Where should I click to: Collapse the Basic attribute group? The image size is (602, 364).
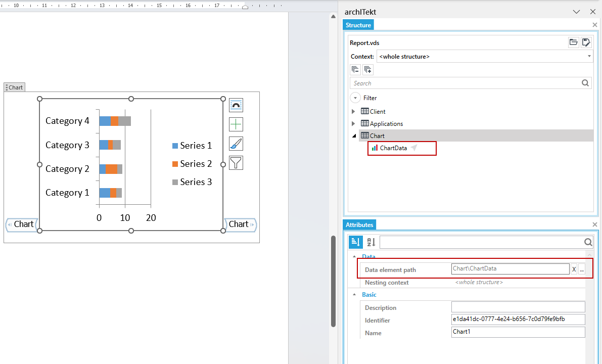point(354,295)
